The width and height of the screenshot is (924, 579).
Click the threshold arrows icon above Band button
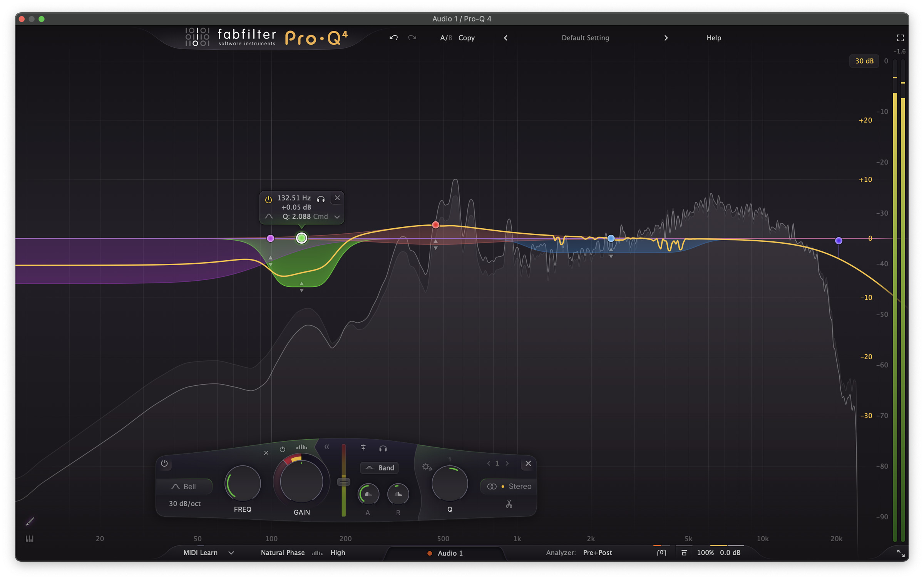point(363,448)
